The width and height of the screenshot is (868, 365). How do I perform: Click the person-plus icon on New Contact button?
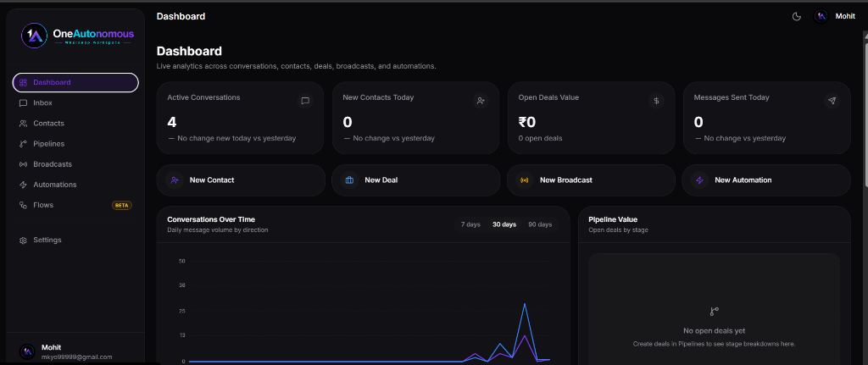click(x=175, y=180)
